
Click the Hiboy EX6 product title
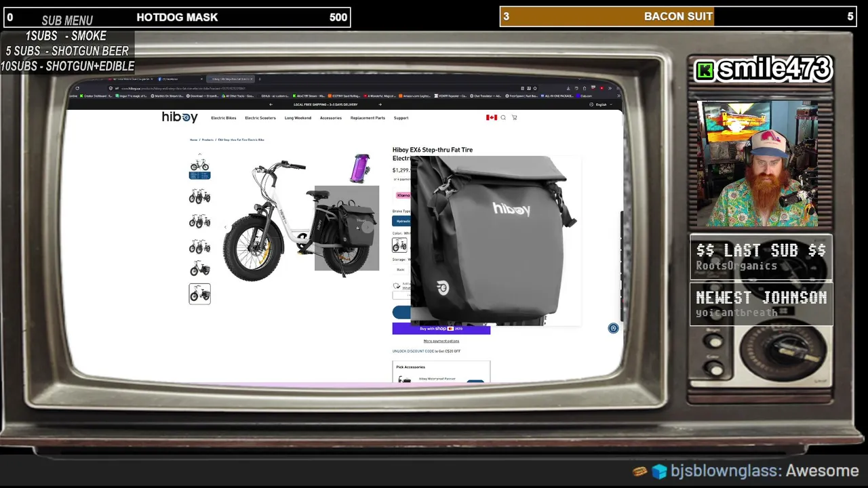click(432, 153)
